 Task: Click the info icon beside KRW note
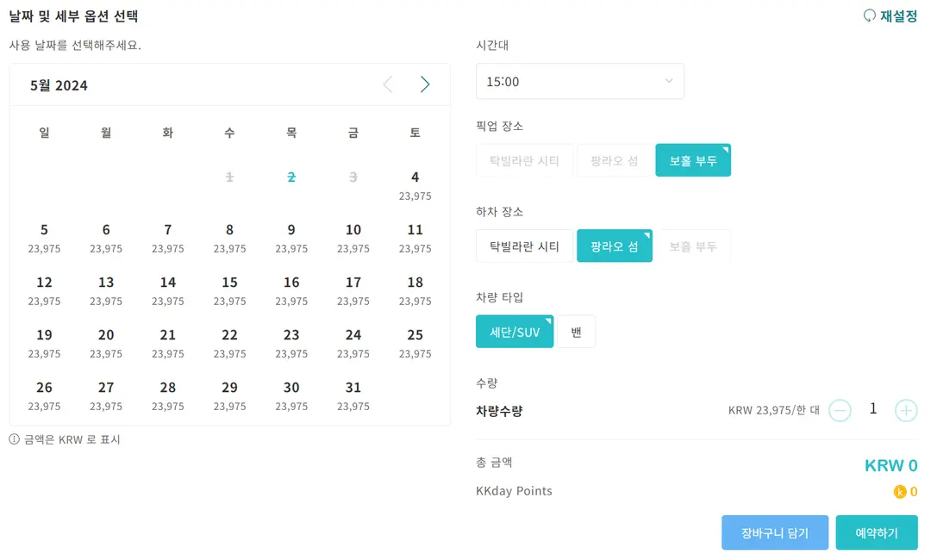tap(15, 439)
